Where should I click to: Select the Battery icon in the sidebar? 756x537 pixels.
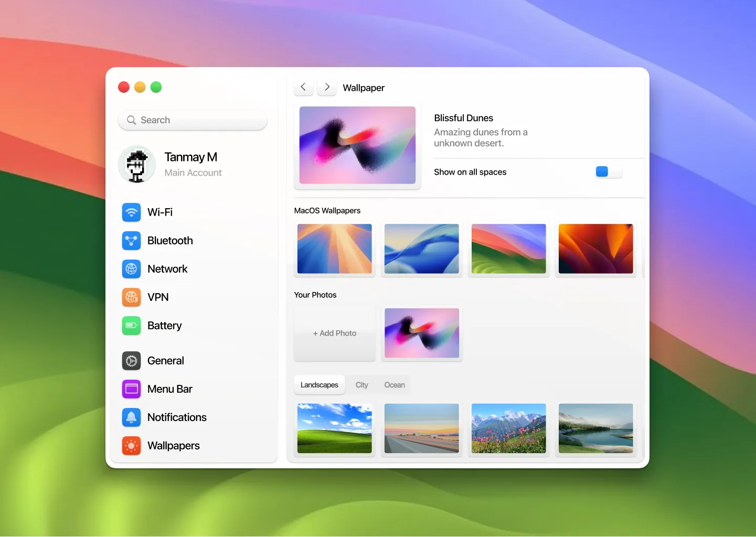(131, 326)
